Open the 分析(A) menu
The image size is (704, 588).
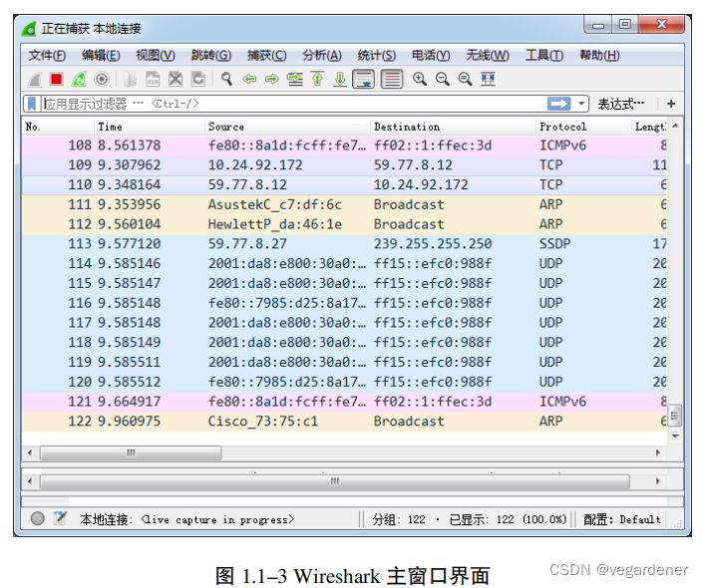pos(322,55)
